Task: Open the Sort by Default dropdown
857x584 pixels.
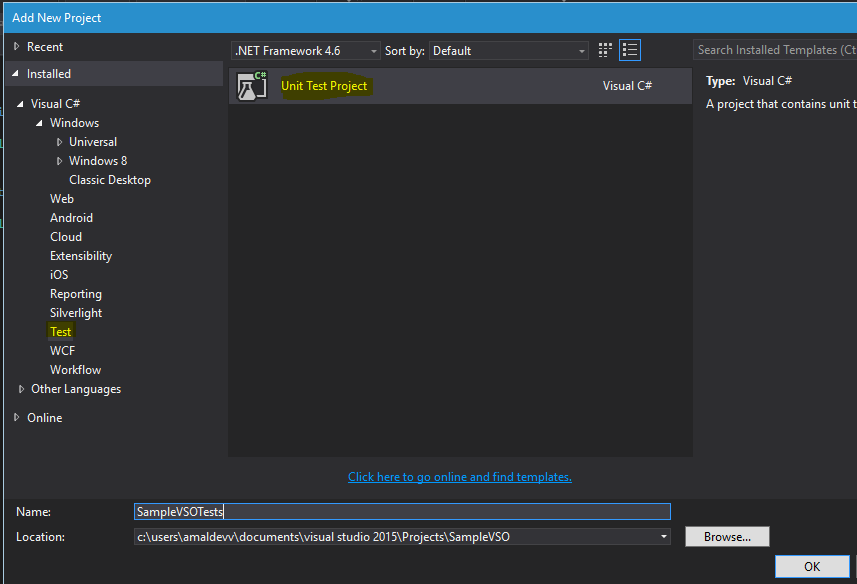Action: [510, 51]
